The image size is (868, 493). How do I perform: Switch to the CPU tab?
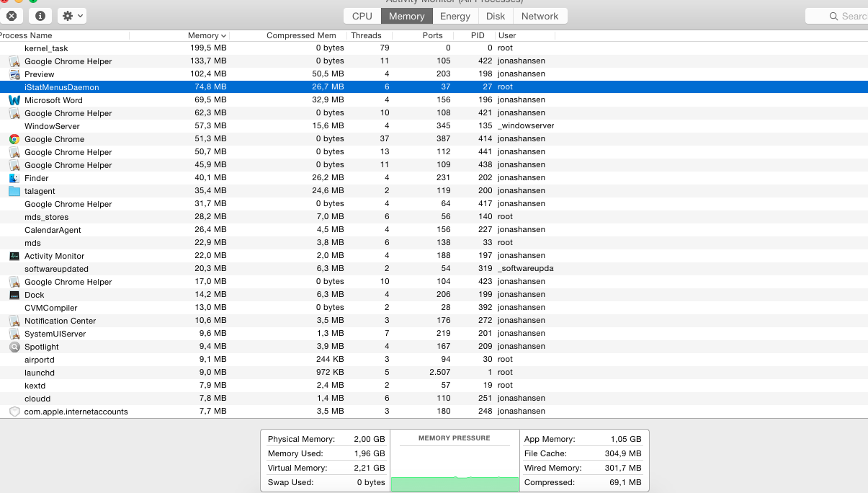click(362, 16)
